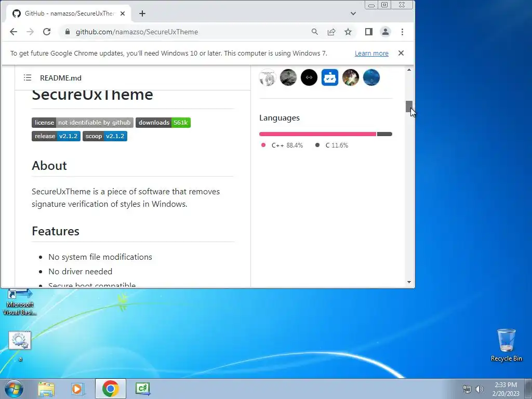Image resolution: width=532 pixels, height=399 pixels.
Task: Click README.md file label
Action: pos(61,78)
